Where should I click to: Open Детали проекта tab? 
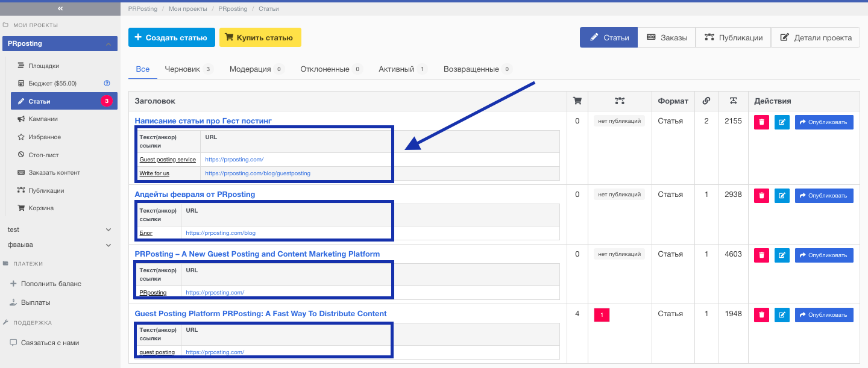[x=816, y=37]
